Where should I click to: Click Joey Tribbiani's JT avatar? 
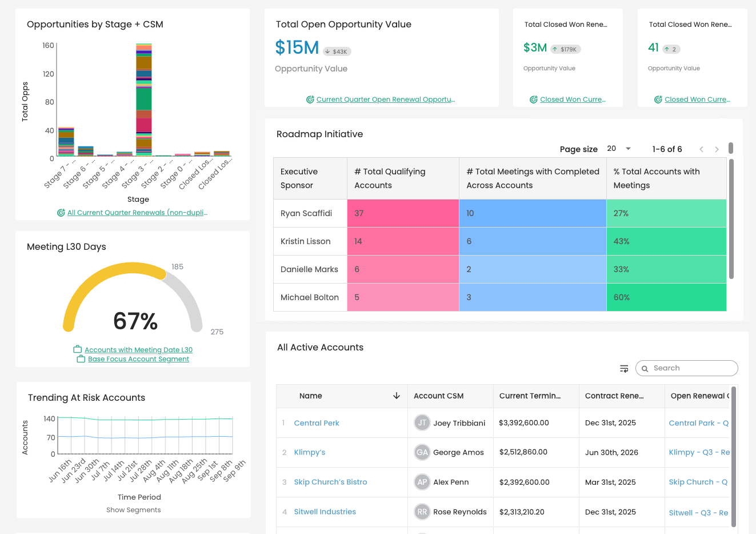tap(422, 423)
